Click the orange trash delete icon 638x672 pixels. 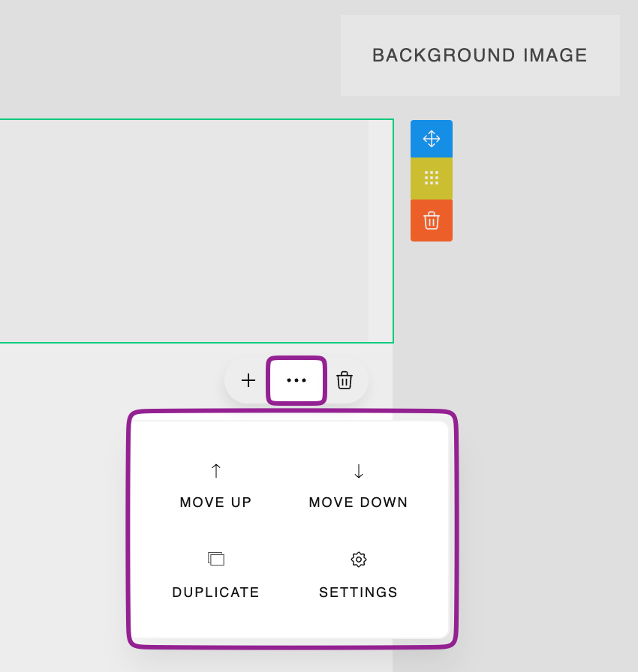[x=432, y=220]
